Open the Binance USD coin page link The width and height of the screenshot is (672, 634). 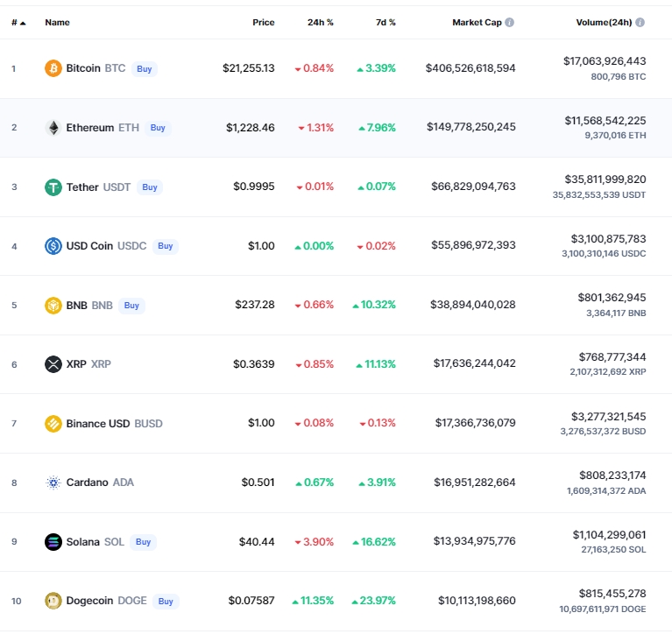114,424
